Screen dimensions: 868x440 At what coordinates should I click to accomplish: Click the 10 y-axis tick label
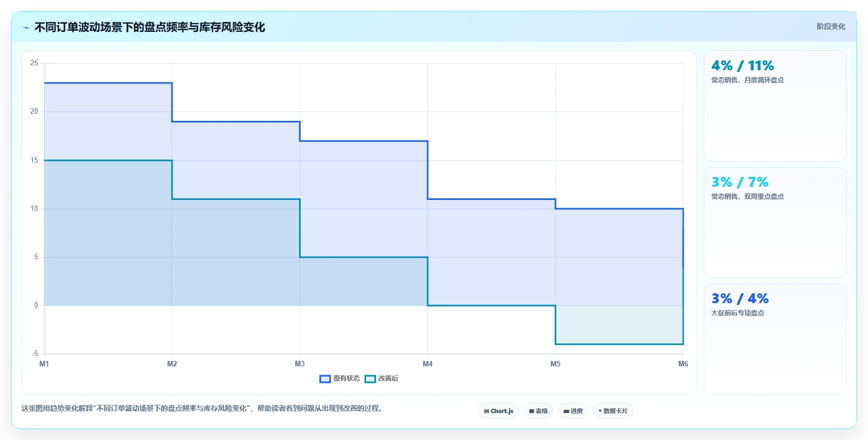click(34, 209)
